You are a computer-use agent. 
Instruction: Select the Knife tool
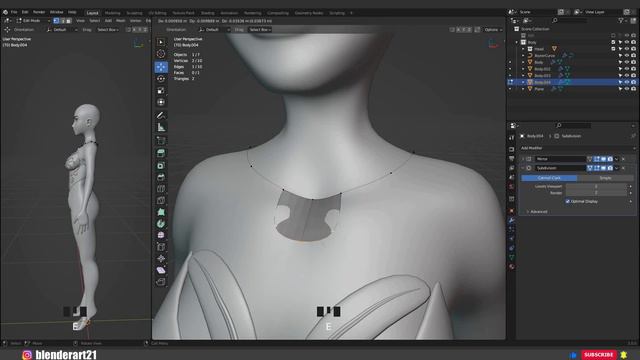161,200
